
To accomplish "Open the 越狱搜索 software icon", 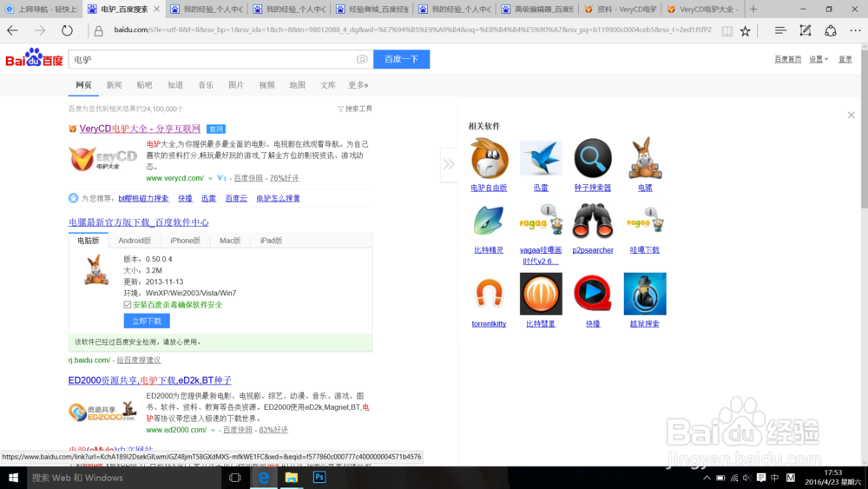I will pos(644,294).
